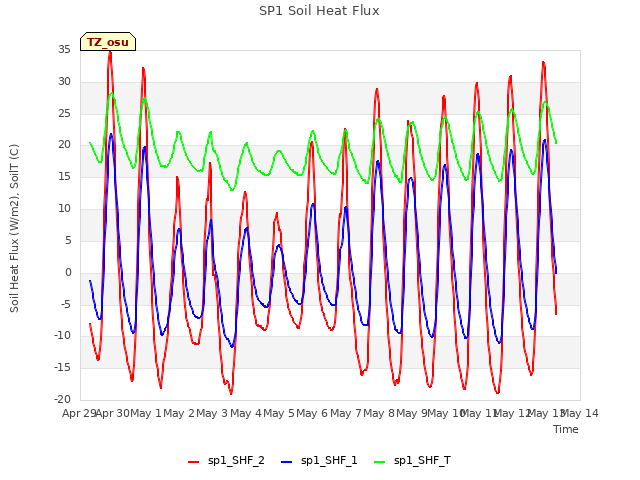
Task: Click the x-axis label May 2
Action: pyautogui.click(x=179, y=413)
